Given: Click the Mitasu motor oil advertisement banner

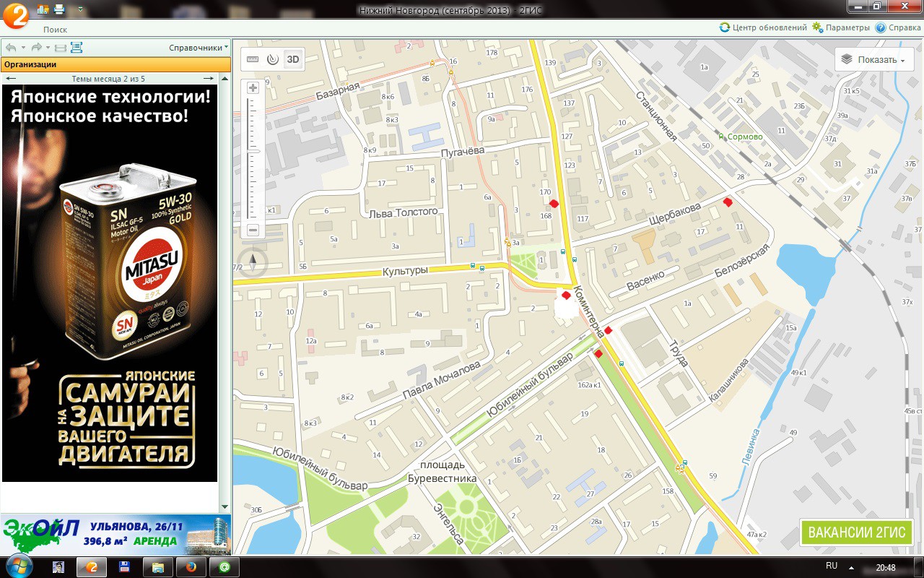Looking at the screenshot, I should 110,283.
